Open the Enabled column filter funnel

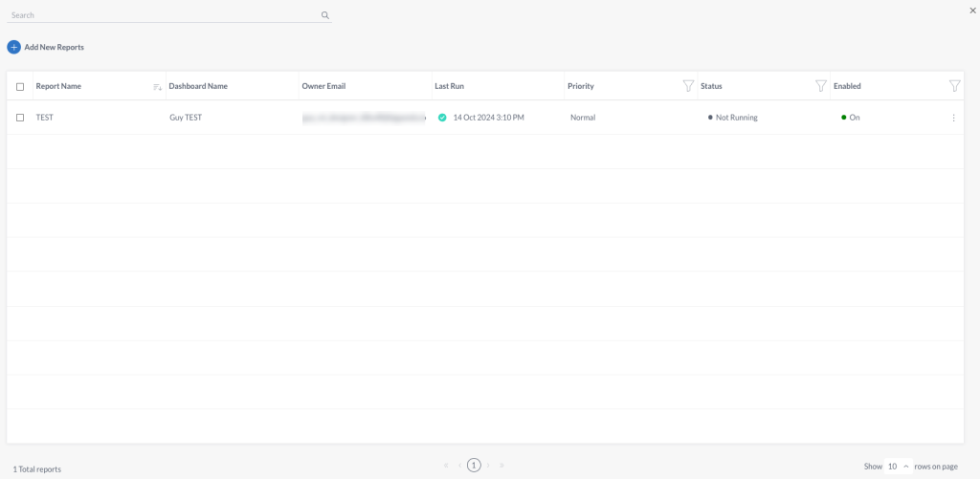coord(954,86)
